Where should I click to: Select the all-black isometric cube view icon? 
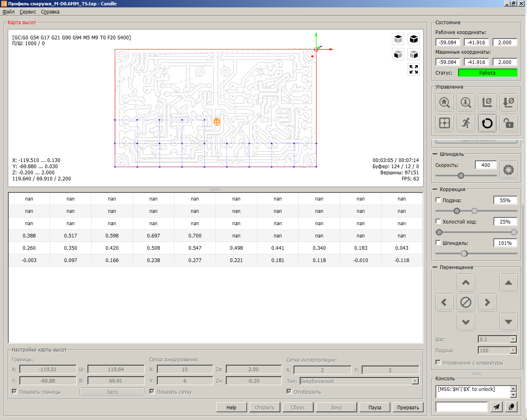click(x=414, y=39)
